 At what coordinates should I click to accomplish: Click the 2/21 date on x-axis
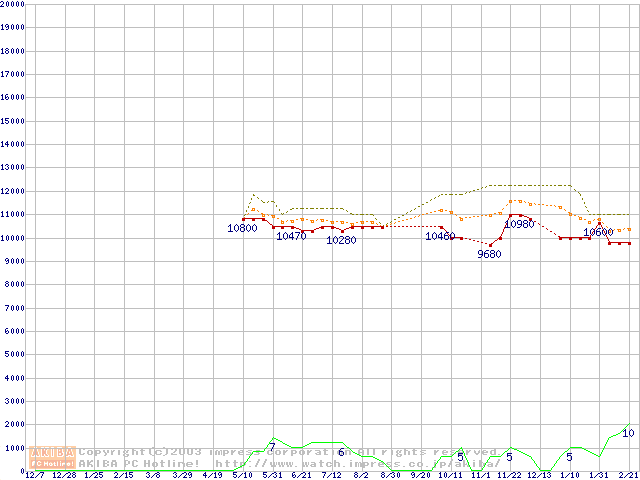[x=628, y=475]
